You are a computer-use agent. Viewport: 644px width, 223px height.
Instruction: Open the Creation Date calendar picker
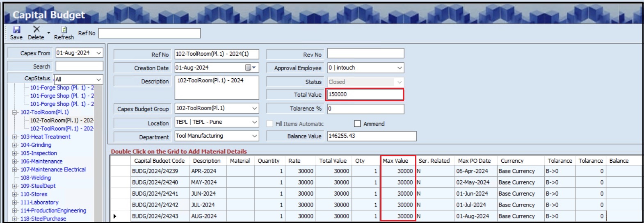pyautogui.click(x=250, y=68)
